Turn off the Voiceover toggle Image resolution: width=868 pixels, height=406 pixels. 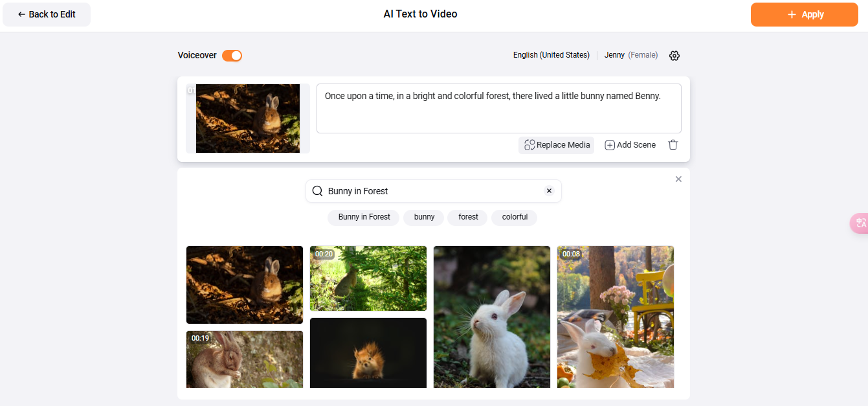coord(232,56)
